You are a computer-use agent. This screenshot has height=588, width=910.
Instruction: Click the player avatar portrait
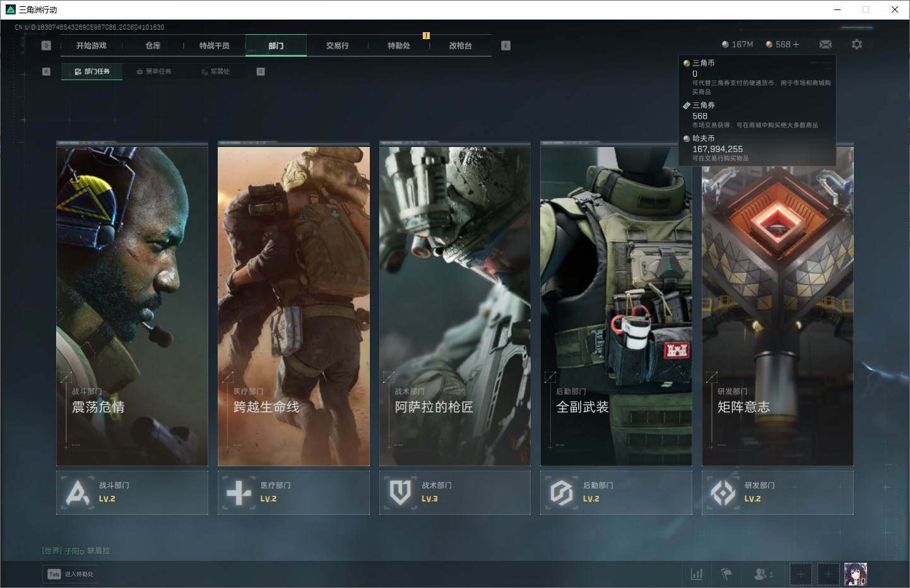pos(855,574)
